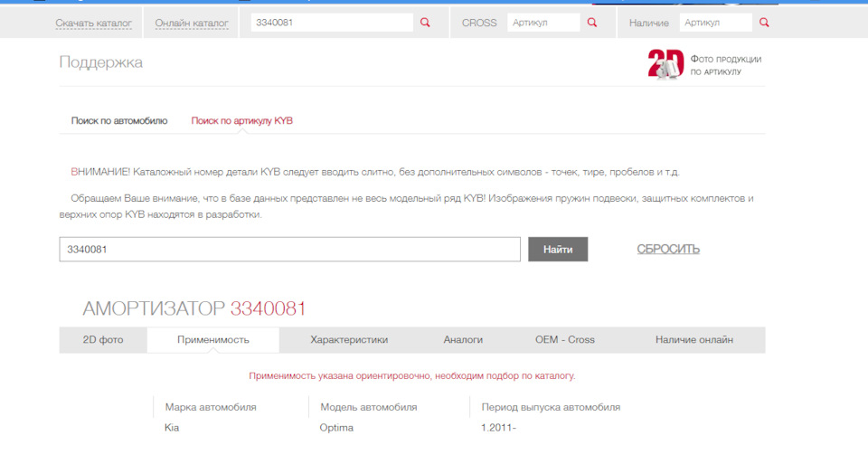
Task: Open Онлайн каталог link
Action: coord(192,24)
